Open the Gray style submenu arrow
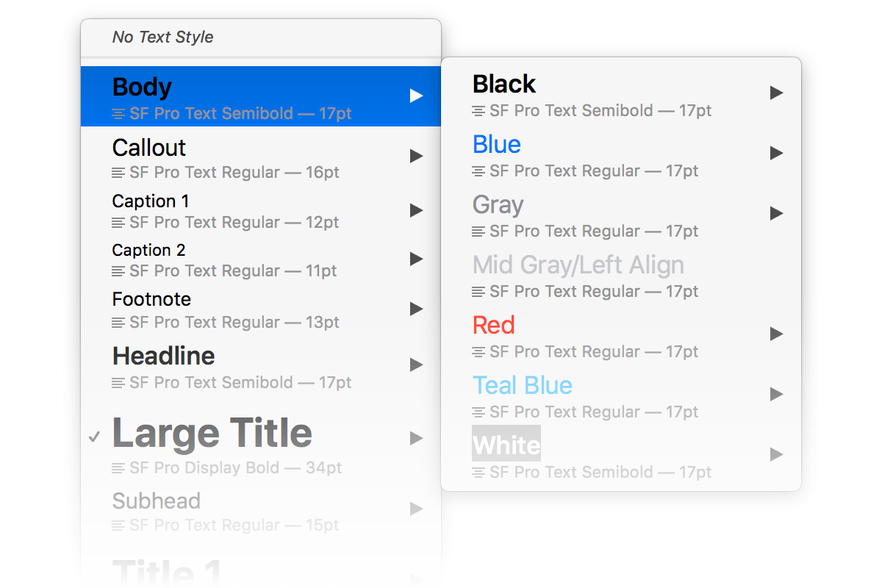Screen dimensions: 882x588 coord(776,213)
